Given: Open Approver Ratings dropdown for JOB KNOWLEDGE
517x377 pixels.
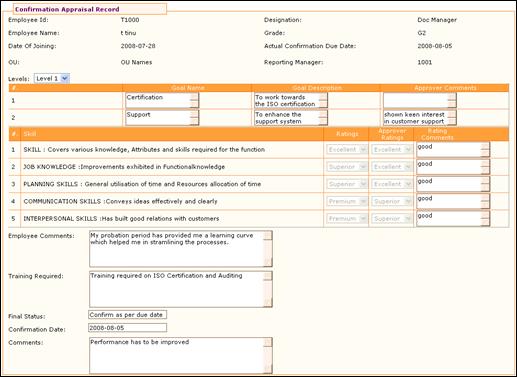Looking at the screenshot, I should pos(392,167).
